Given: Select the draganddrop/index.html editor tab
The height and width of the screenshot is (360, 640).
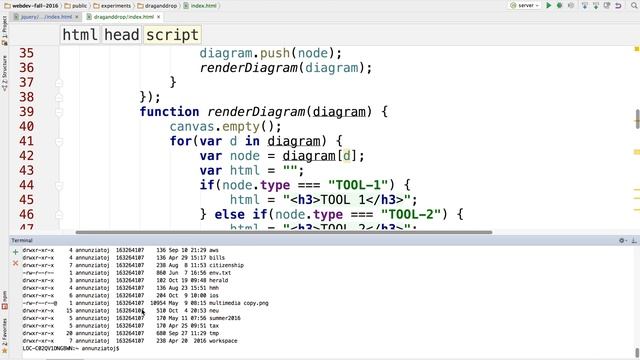Looking at the screenshot, I should (123, 17).
